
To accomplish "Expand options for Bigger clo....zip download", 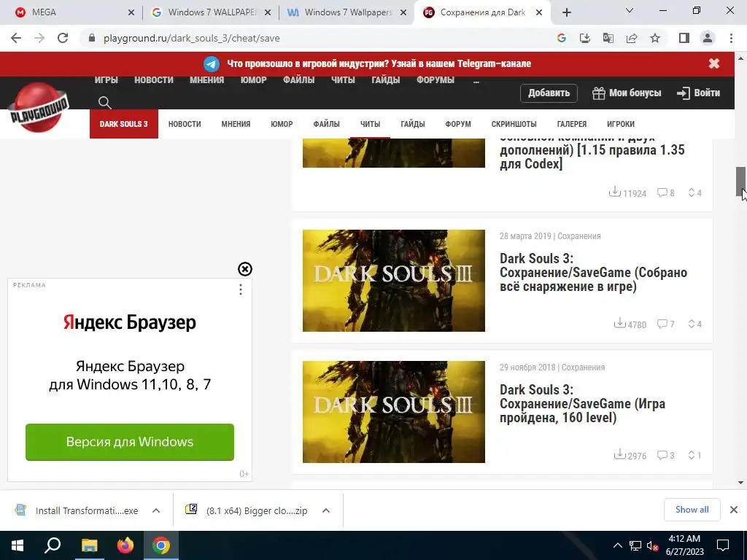I will [x=326, y=510].
